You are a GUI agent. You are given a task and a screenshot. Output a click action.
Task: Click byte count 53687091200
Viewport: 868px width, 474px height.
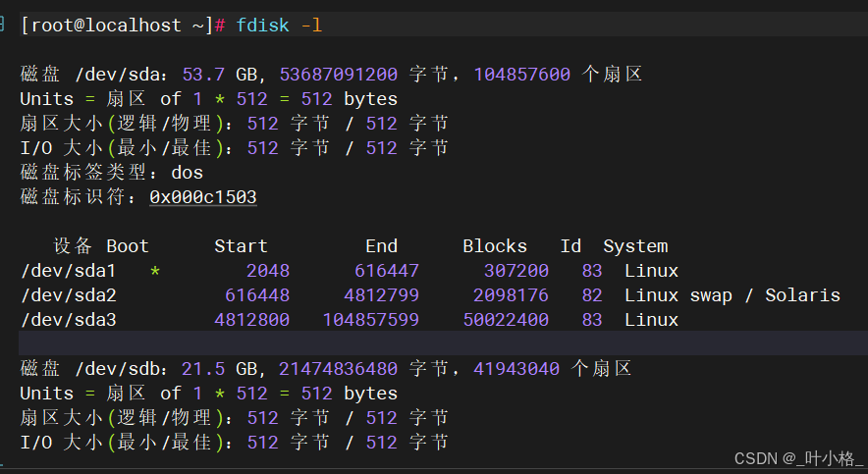coord(338,75)
